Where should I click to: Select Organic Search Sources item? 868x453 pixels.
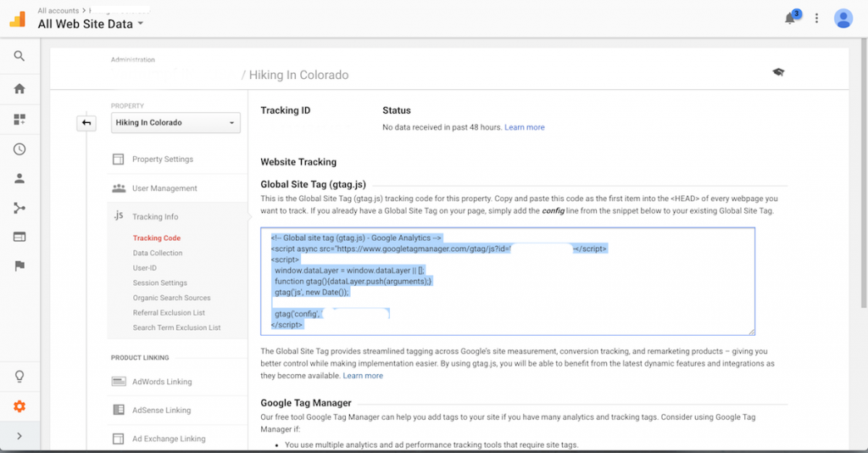(x=171, y=298)
